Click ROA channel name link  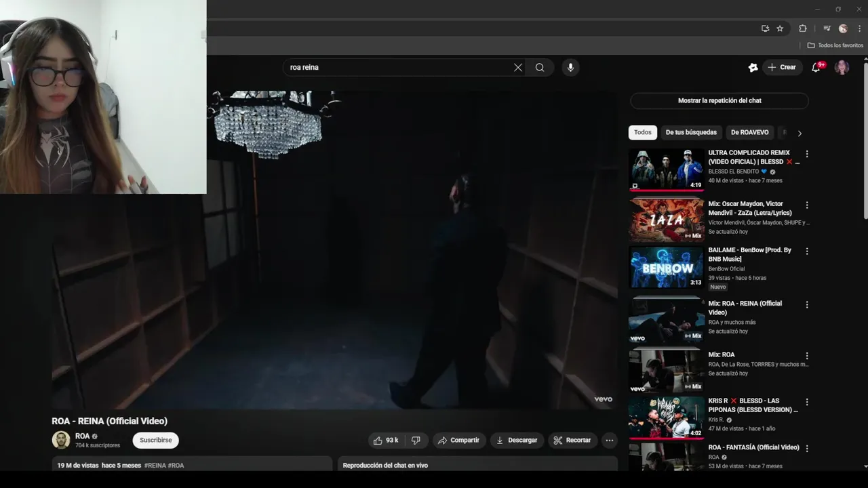click(82, 436)
